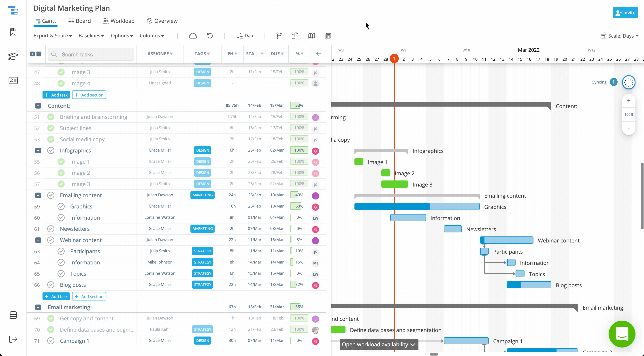Viewport: 644px width, 356px height.
Task: Open the Scale: Days dropdown
Action: [620, 36]
